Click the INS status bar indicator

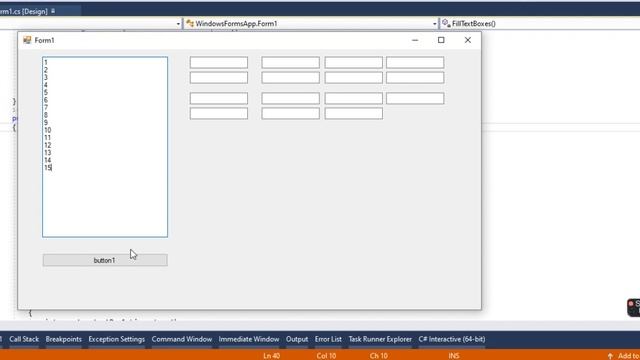[x=453, y=356]
